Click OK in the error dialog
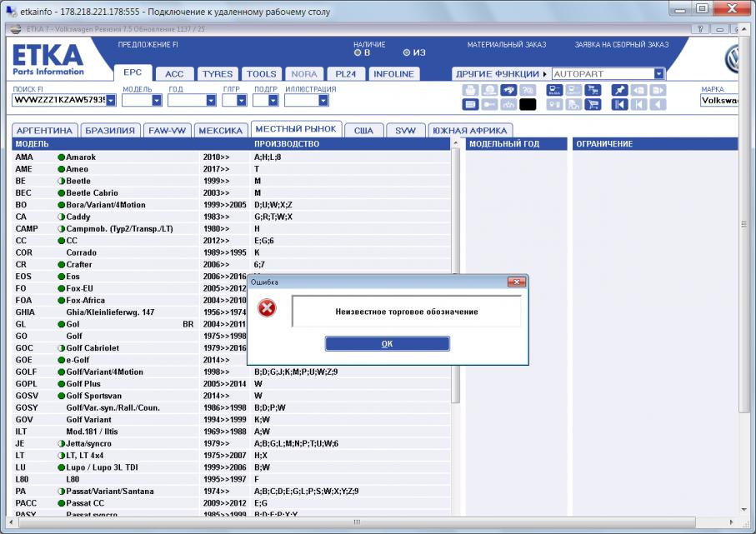Viewport: 756px width, 534px height. 387,343
